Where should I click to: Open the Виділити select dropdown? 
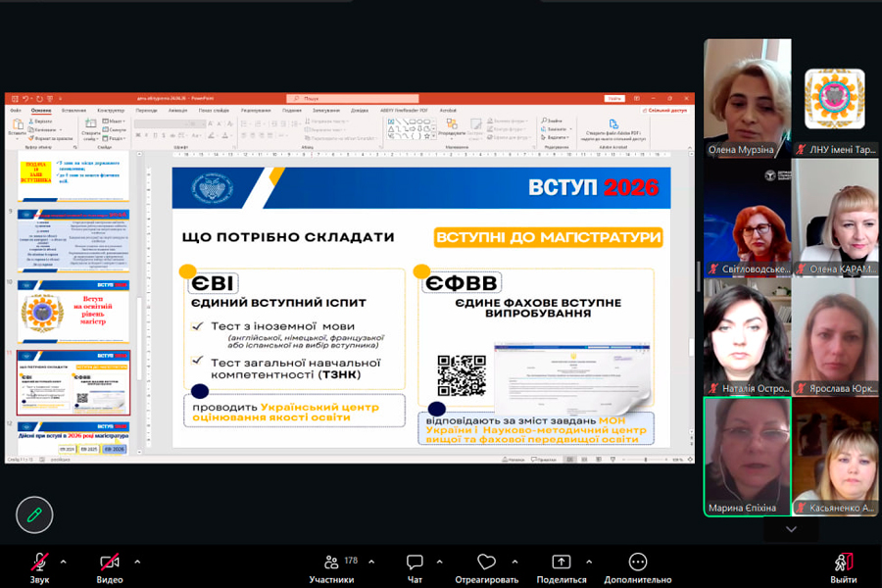pos(556,137)
